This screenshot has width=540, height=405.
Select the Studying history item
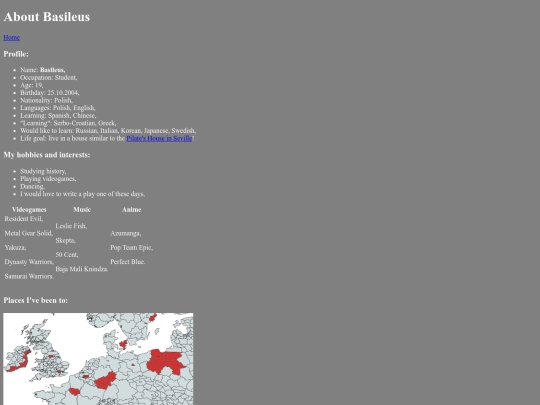coord(43,171)
